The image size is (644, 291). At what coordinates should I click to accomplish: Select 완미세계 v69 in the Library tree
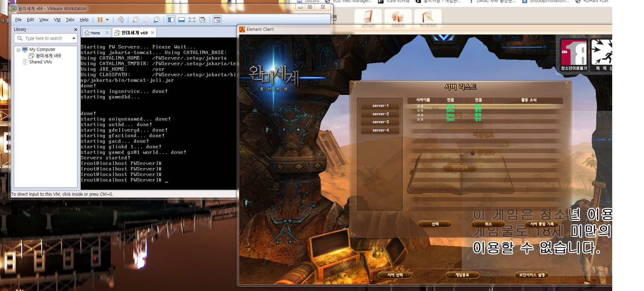(48, 56)
